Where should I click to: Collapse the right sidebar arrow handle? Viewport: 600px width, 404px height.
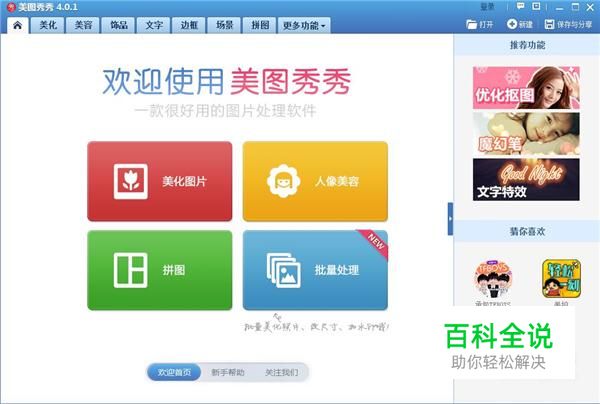(450, 219)
